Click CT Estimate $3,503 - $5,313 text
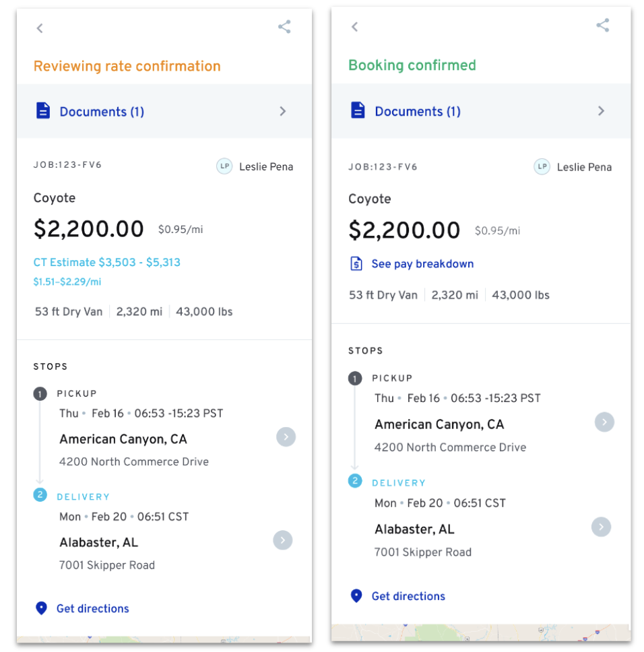 point(107,262)
